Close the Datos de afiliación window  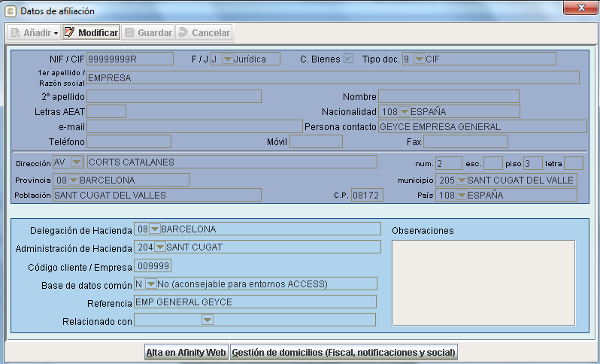[x=580, y=7]
